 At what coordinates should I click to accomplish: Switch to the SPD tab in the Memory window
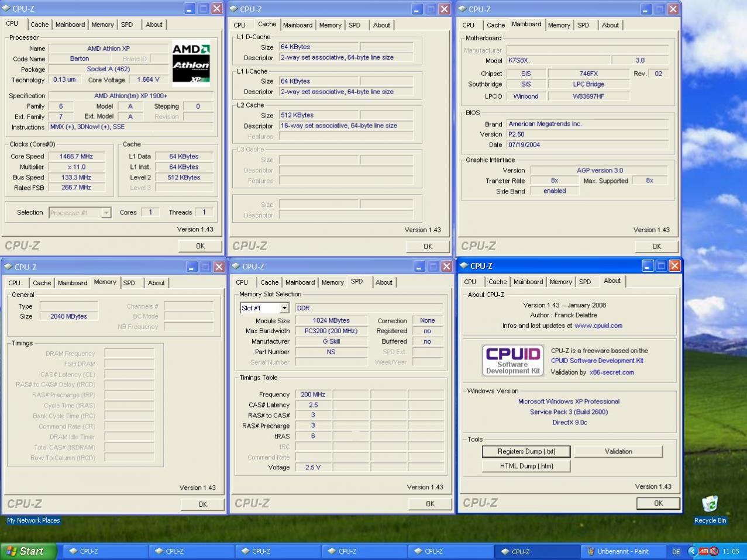point(129,283)
